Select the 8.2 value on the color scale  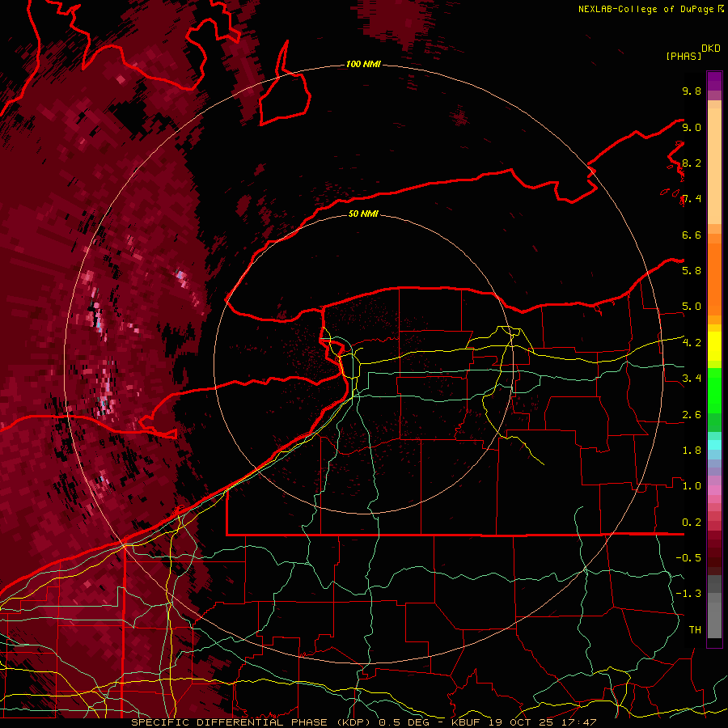[x=692, y=163]
